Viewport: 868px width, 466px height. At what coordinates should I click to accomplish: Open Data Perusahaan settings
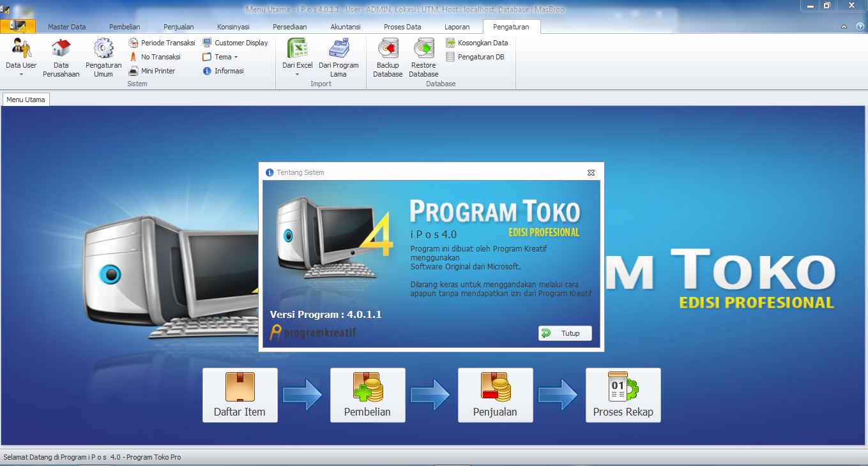point(61,56)
